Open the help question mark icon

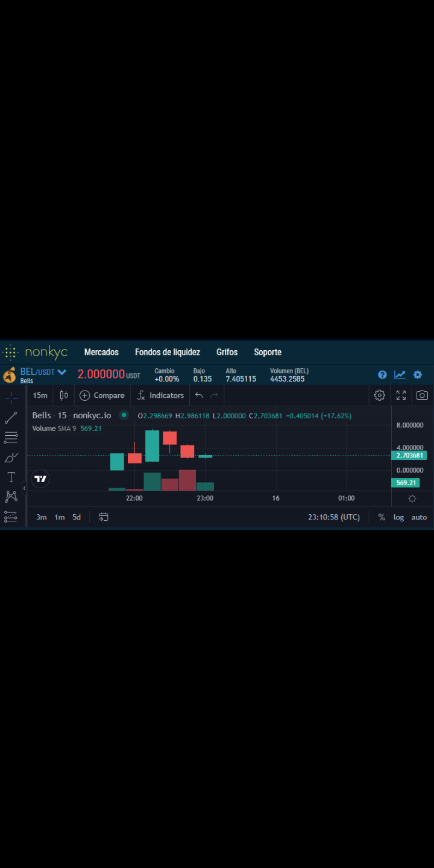pos(382,375)
